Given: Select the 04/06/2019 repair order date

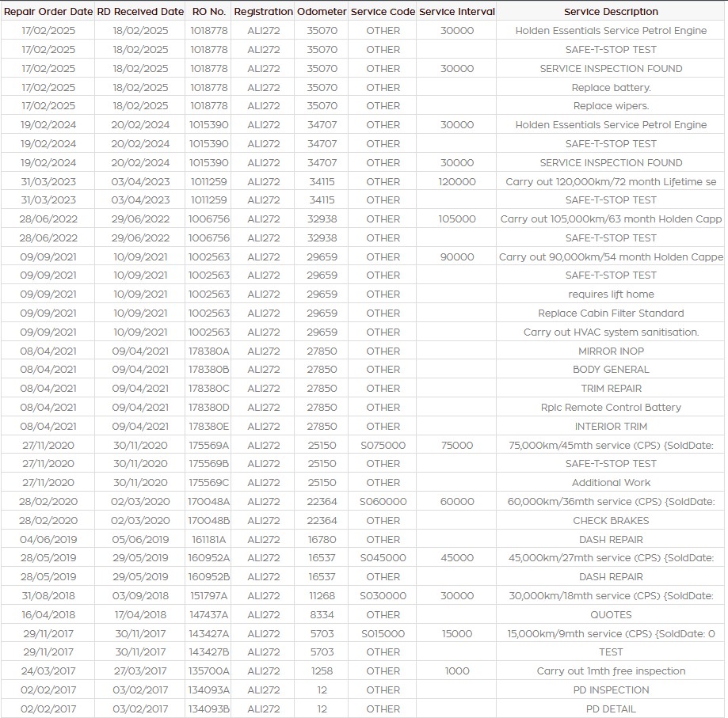Looking at the screenshot, I should (x=48, y=539).
